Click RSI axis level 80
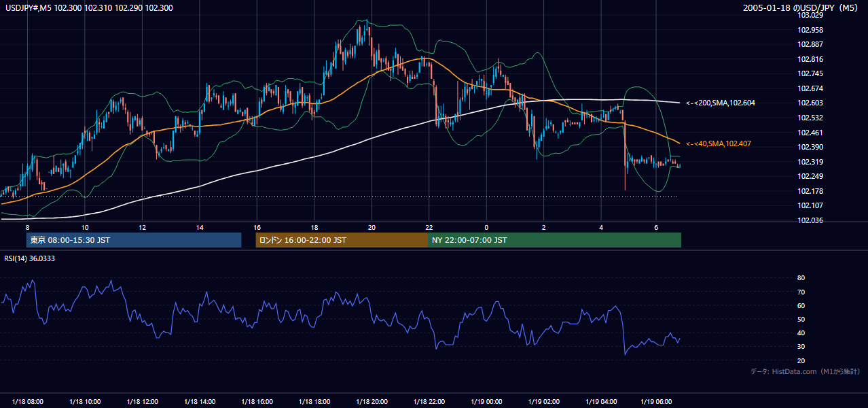 (x=801, y=278)
